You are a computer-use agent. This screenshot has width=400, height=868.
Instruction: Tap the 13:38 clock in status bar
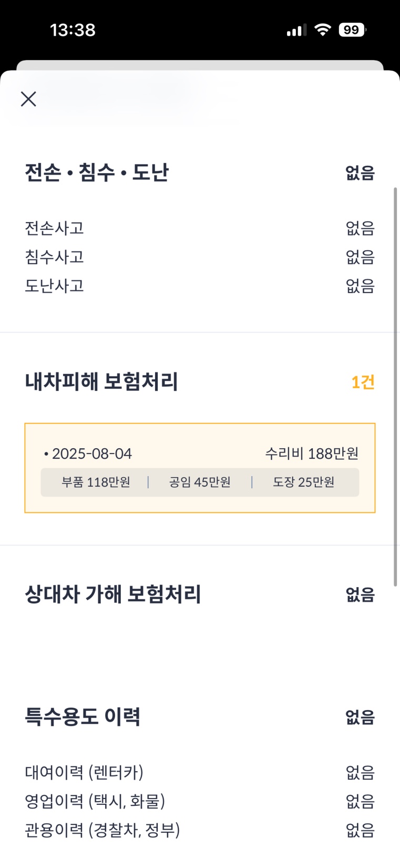[x=73, y=30]
